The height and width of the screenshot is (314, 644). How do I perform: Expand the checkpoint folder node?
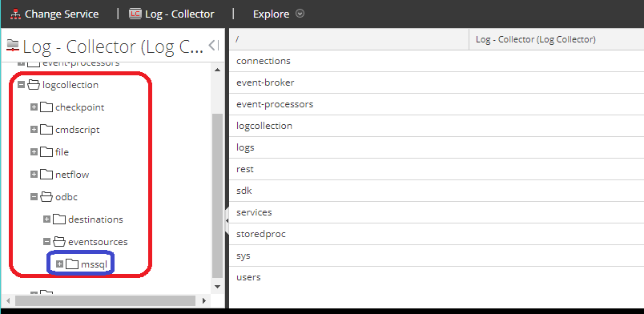click(x=34, y=107)
